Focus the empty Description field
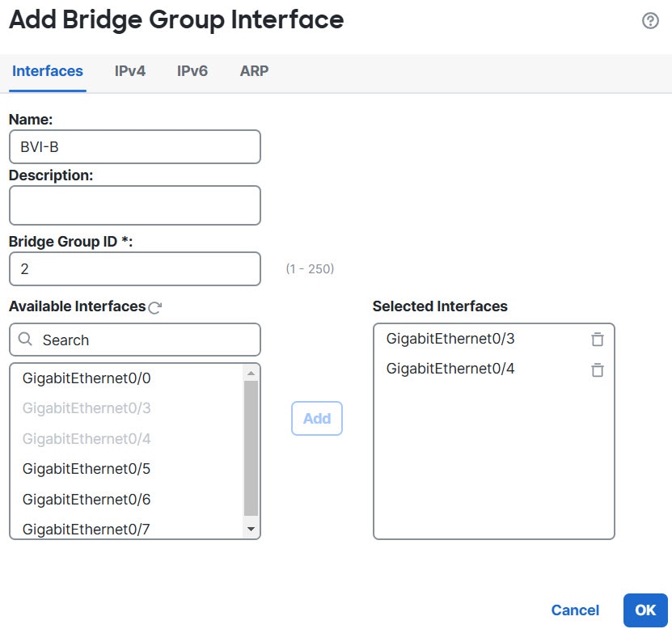 pyautogui.click(x=135, y=205)
